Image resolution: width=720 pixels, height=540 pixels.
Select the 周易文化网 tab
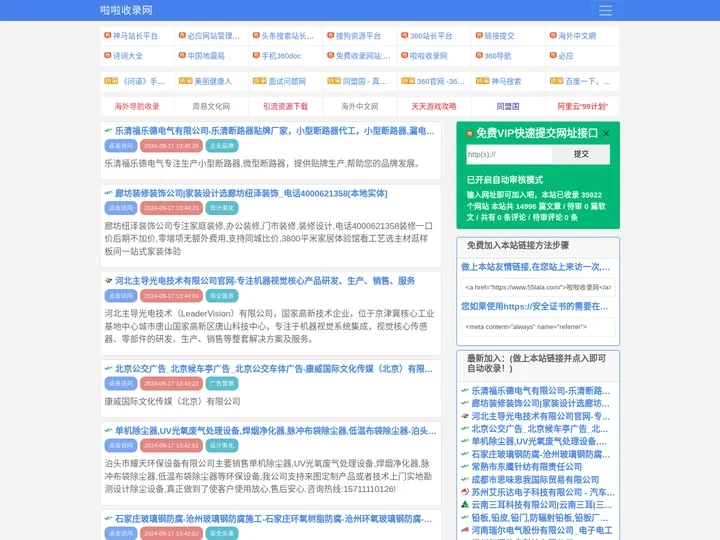point(211,107)
